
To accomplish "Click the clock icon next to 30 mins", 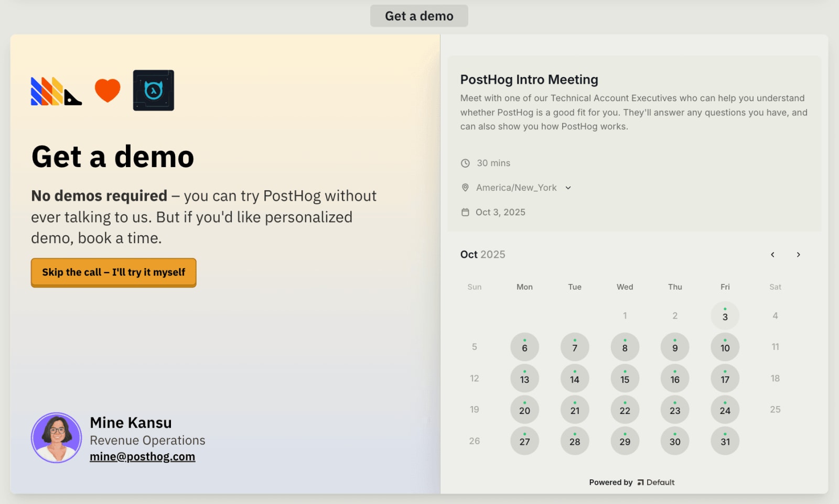I will coord(465,163).
